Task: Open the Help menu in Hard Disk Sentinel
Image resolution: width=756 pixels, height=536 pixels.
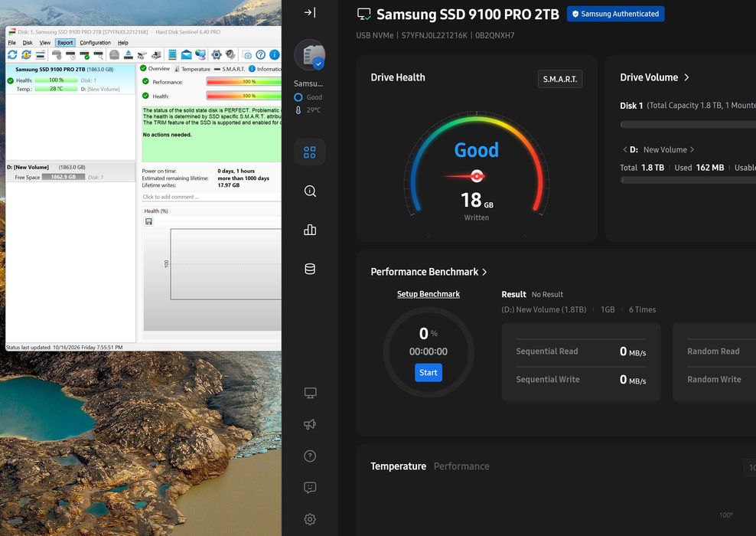Action: (123, 42)
